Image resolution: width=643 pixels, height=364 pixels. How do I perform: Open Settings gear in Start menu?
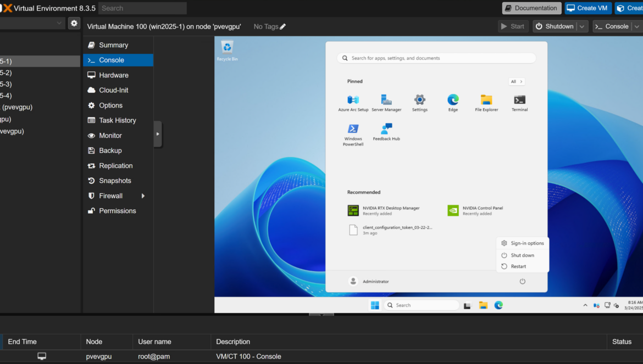(x=419, y=103)
